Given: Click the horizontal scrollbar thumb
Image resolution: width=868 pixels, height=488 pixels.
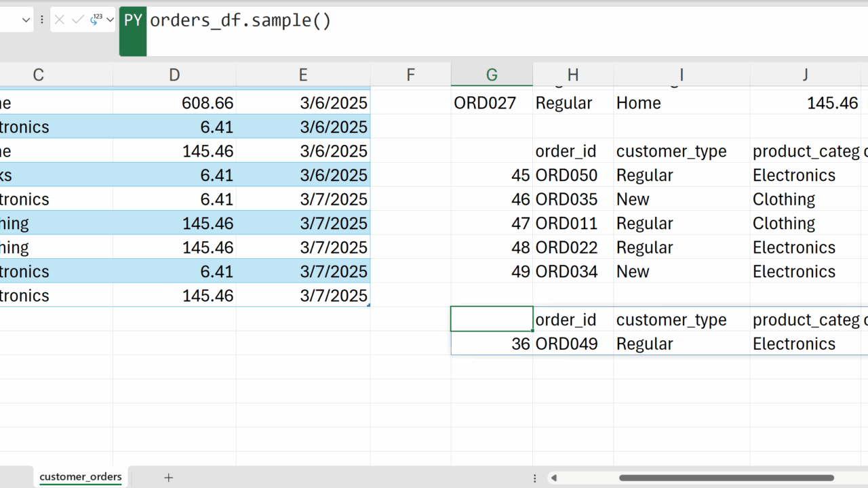Looking at the screenshot, I should (x=726, y=478).
